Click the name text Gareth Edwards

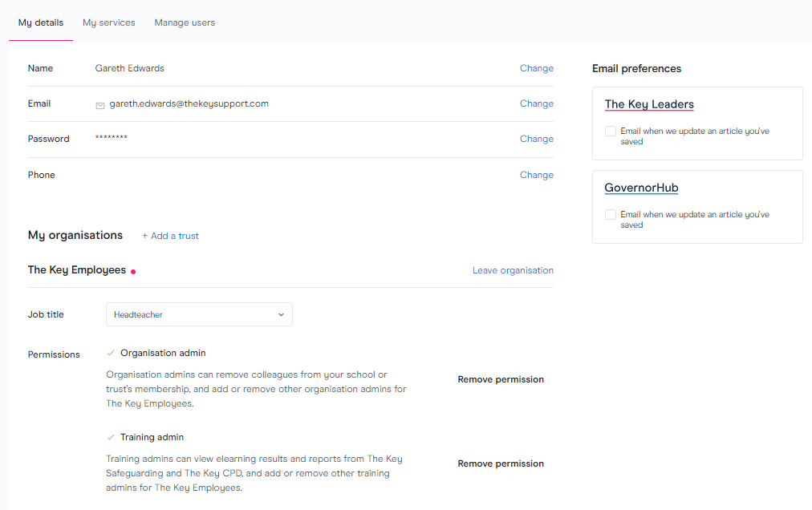[129, 68]
